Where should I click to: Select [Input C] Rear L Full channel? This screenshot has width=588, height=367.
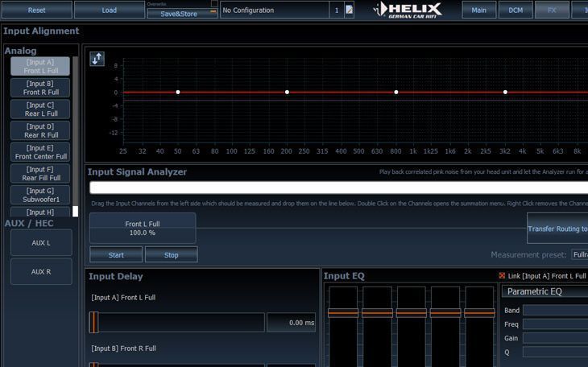coord(40,109)
